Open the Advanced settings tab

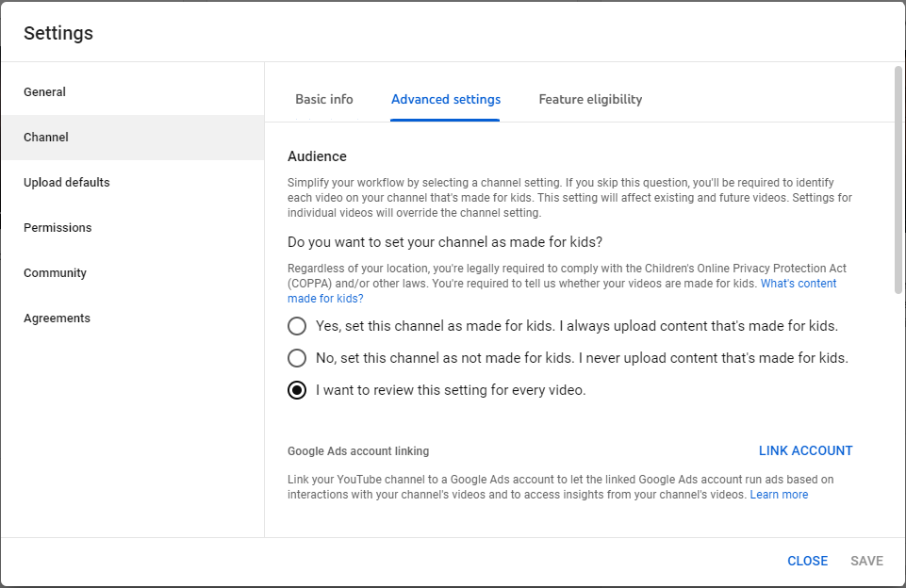click(446, 99)
